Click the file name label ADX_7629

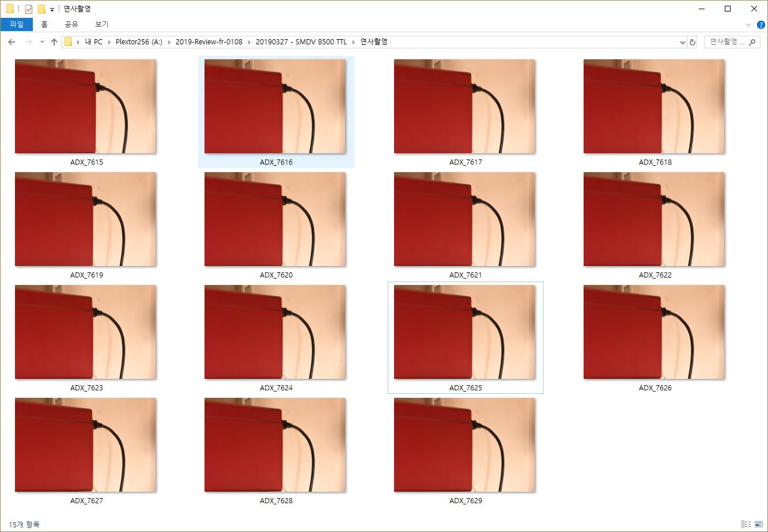466,501
